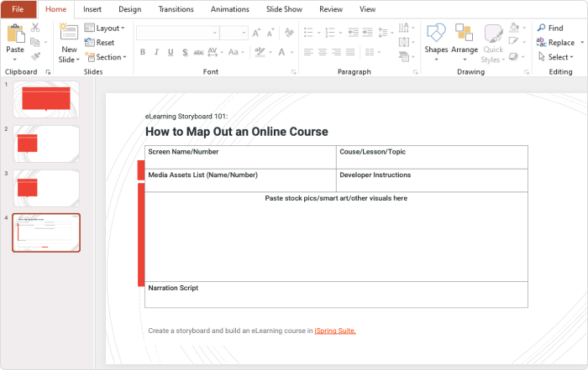Click the Cut scissors icon
Image resolution: width=588 pixels, height=370 pixels.
click(35, 28)
